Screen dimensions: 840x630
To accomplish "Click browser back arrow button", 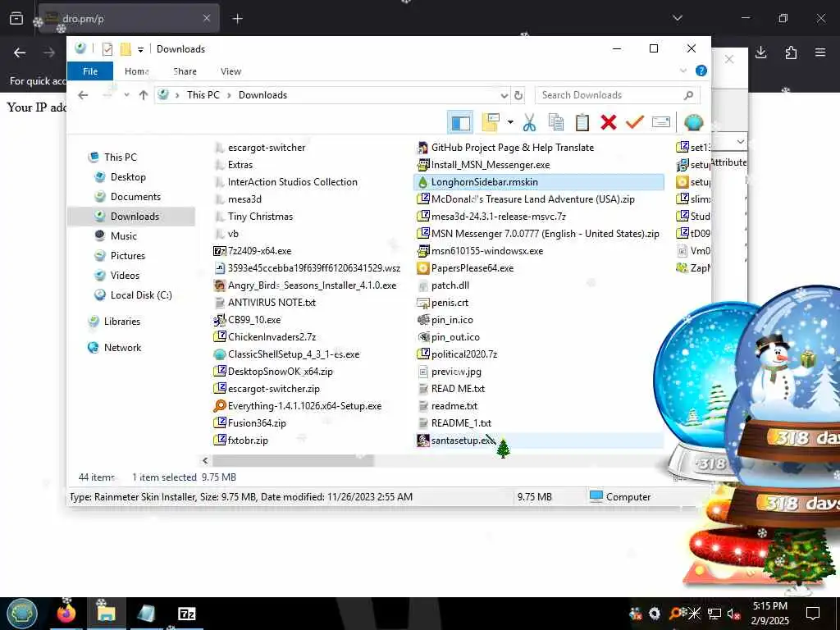I will (x=20, y=52).
